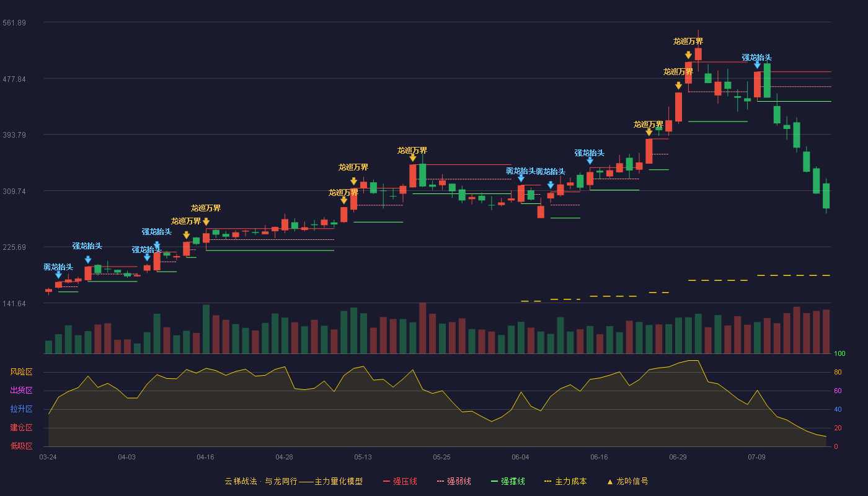This screenshot has width=868, height=496.
Task: Click the 225.69 price axis label
Action: 14,247
